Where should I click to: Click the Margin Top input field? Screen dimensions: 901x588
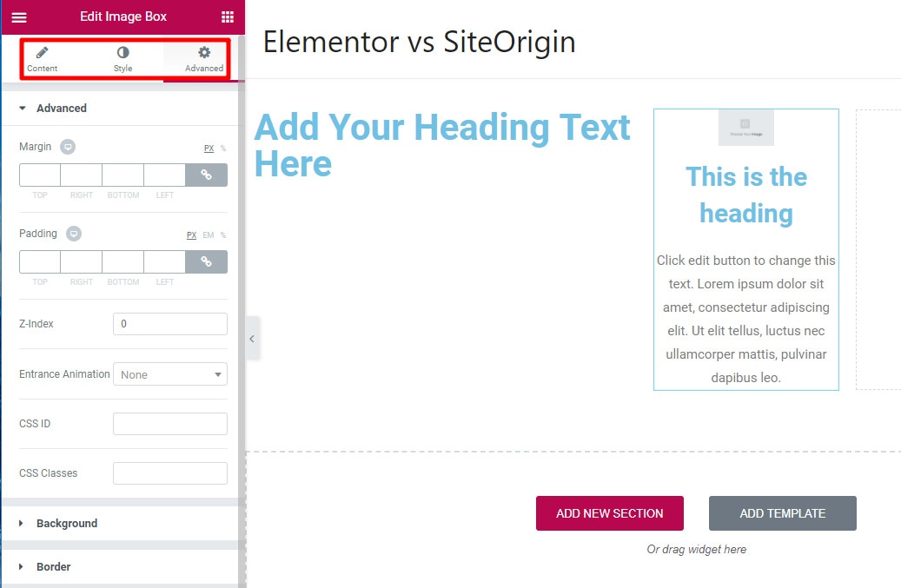tap(40, 175)
